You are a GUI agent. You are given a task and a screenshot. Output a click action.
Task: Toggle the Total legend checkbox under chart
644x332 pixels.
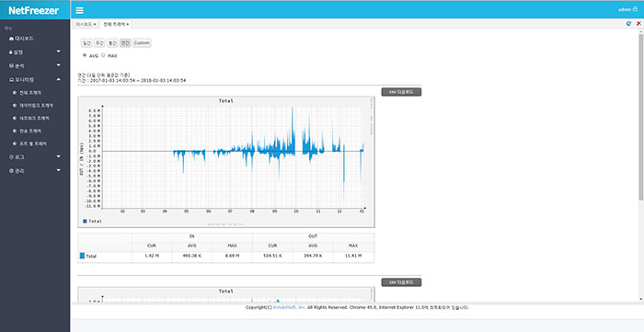click(x=85, y=221)
